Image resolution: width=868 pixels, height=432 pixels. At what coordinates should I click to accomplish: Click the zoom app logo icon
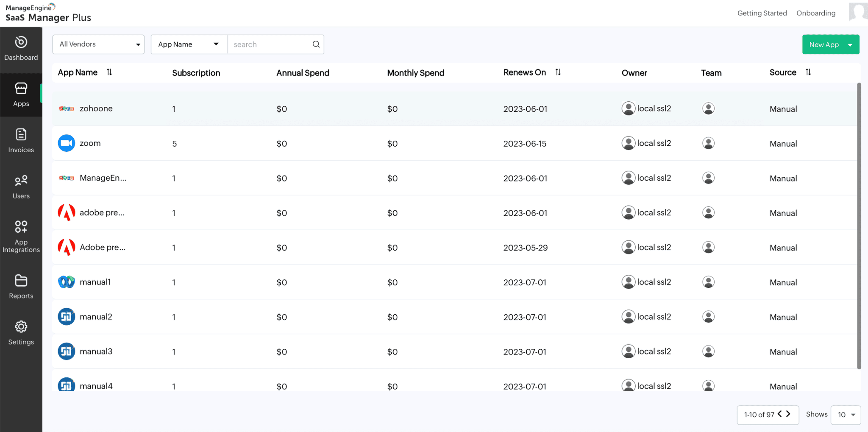66,143
